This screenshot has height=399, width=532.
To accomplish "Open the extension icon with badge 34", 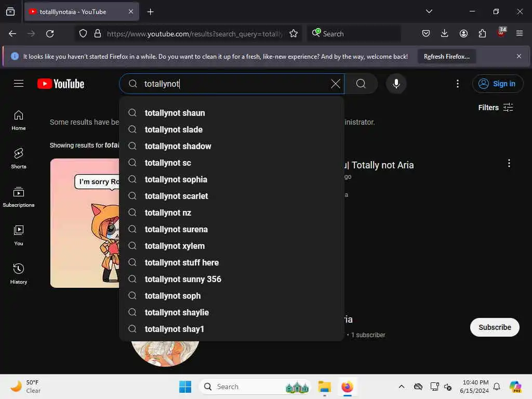I will pos(501,33).
